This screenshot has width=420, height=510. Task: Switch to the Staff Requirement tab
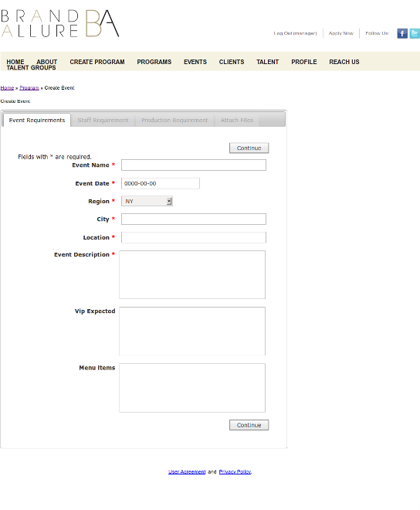103,121
